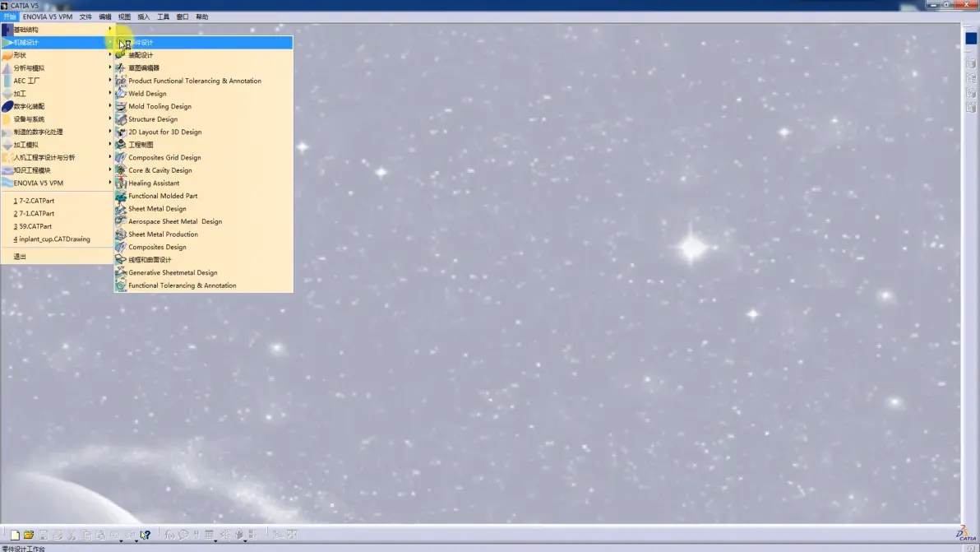Click the Print icon in bottom toolbar
The width and height of the screenshot is (980, 552).
pyautogui.click(x=58, y=535)
